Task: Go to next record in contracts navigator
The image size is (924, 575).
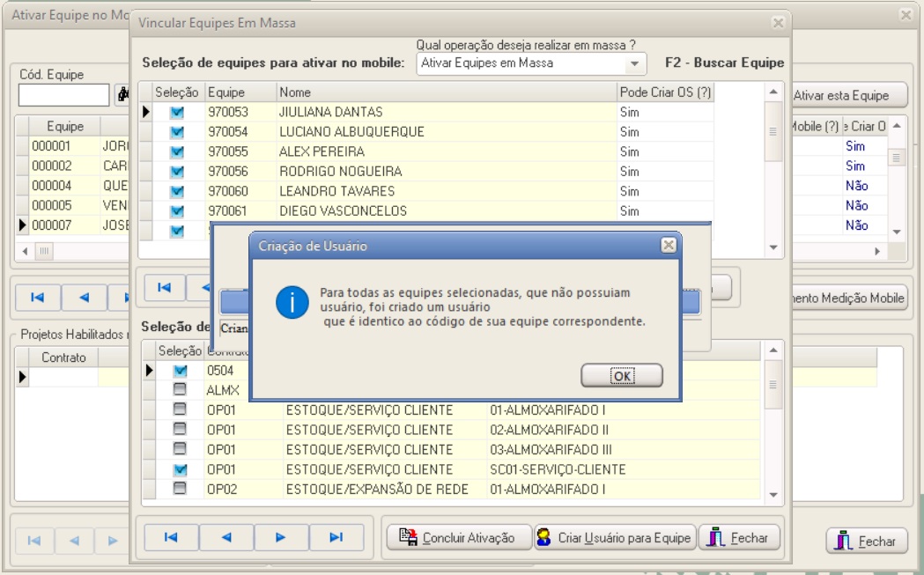Action: pyautogui.click(x=281, y=537)
